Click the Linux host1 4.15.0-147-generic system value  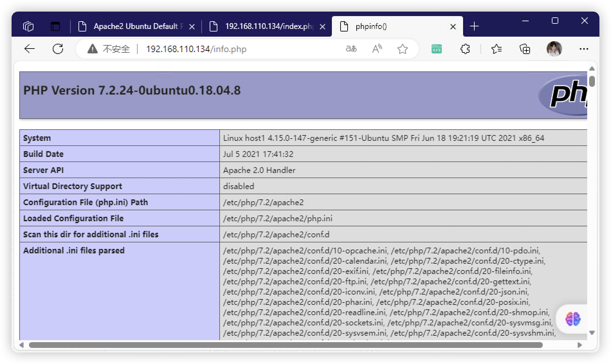click(x=384, y=138)
